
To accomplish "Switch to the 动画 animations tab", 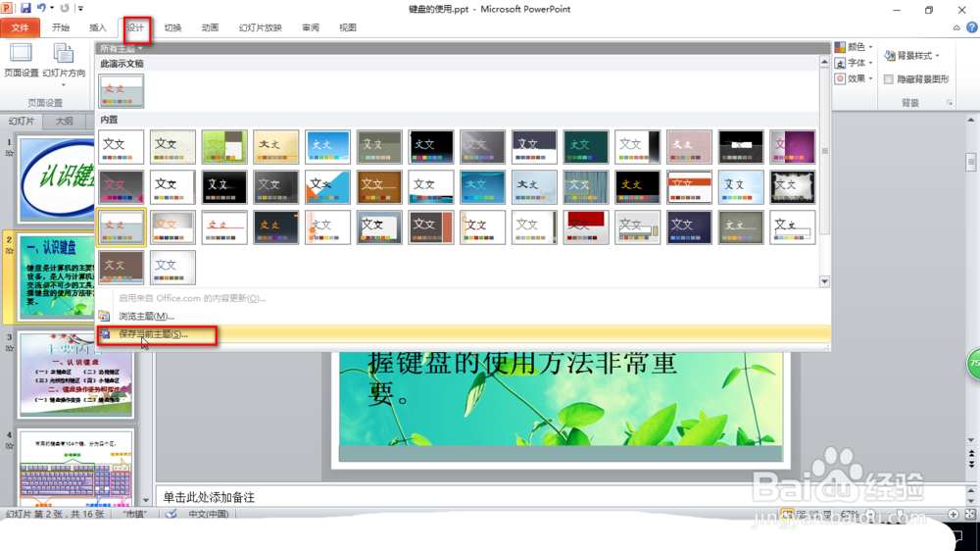I will point(210,27).
